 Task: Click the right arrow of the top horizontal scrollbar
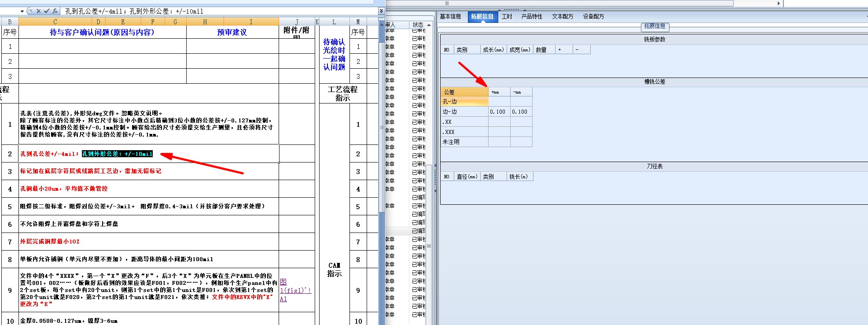pyautogui.click(x=779, y=3)
